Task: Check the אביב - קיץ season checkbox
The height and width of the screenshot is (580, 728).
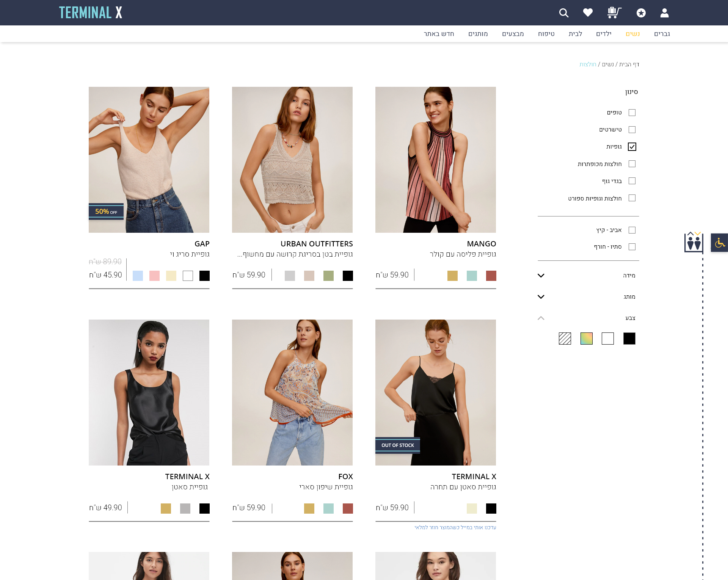Action: pos(632,230)
